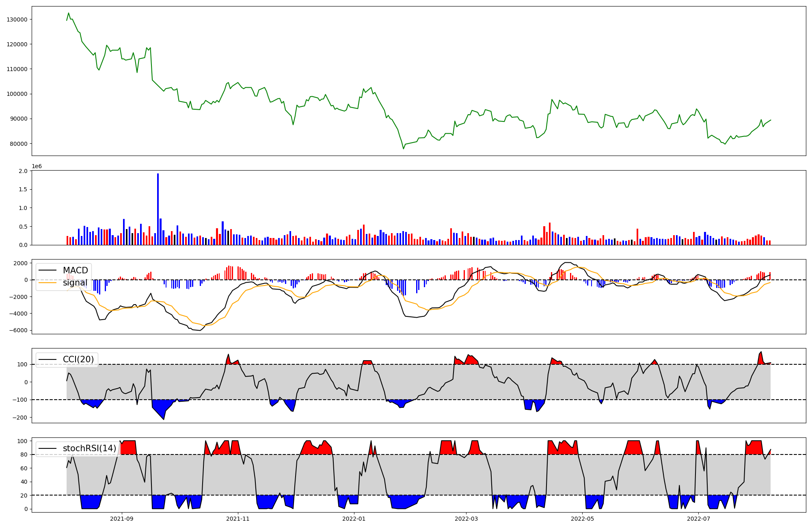Click the highest peak of the green price line
The width and height of the screenshot is (812, 528).
(69, 13)
